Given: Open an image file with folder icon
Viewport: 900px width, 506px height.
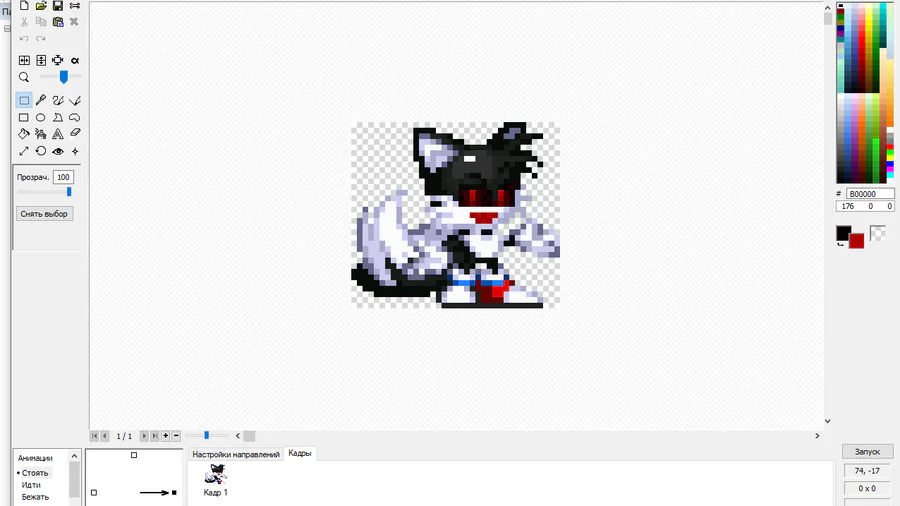Looking at the screenshot, I should point(41,6).
